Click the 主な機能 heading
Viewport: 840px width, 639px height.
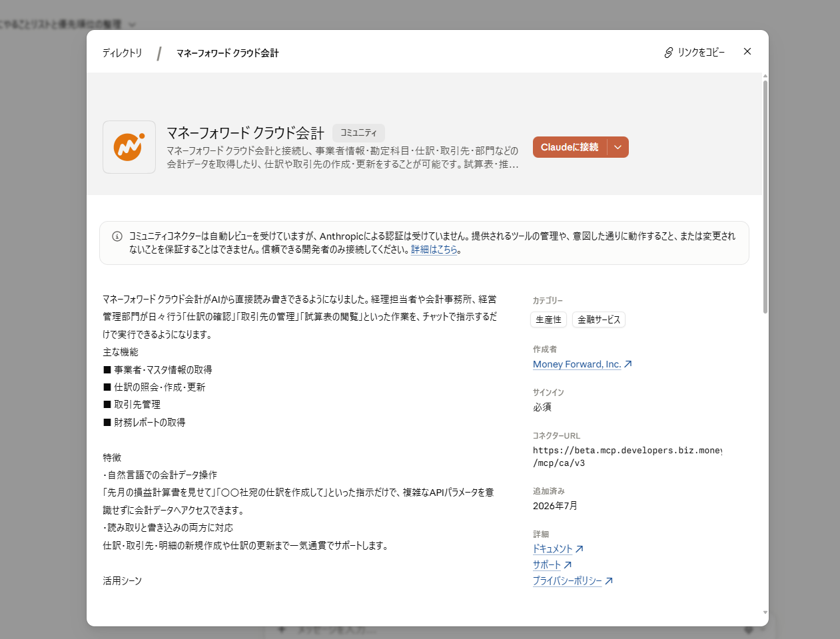pos(121,352)
